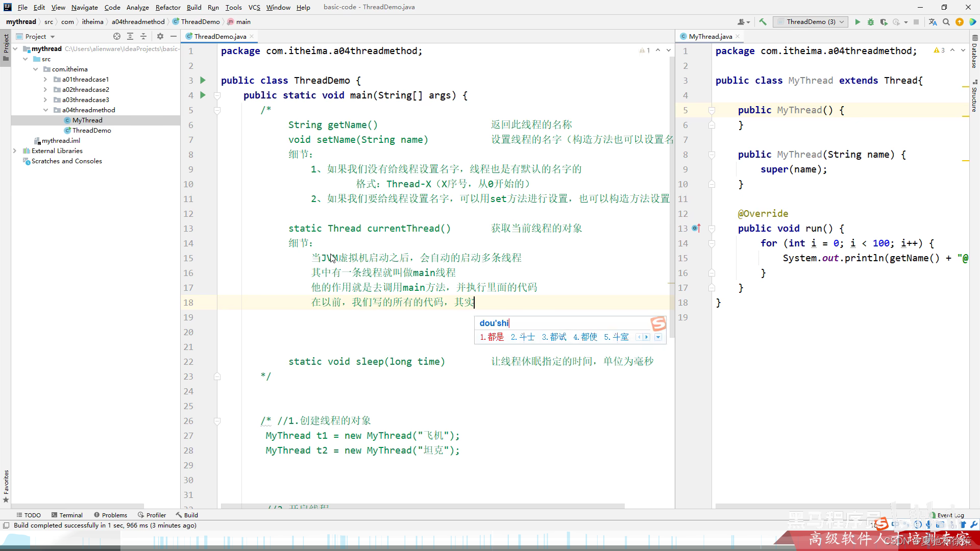Toggle fold marker at line 26 comment
The image size is (980, 551).
[x=217, y=421]
